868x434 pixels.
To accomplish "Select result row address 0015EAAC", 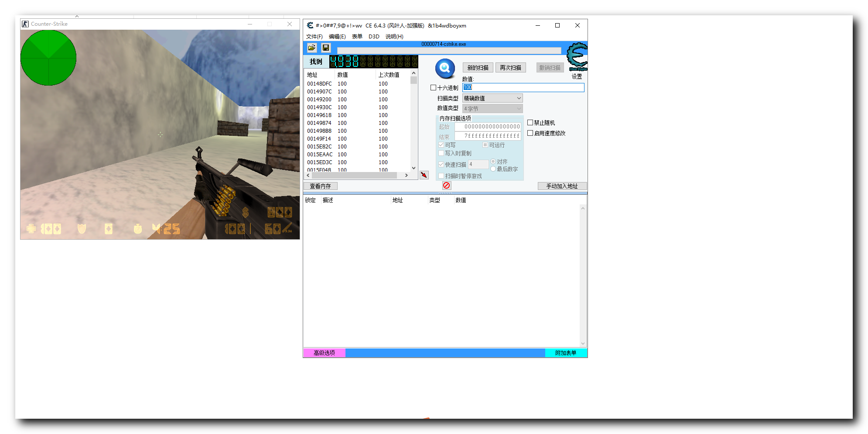I will tap(358, 155).
